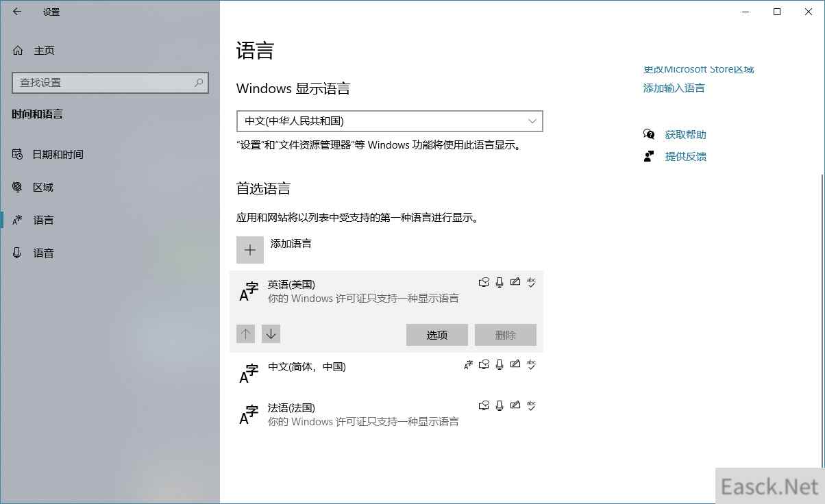The width and height of the screenshot is (825, 504).
Task: Open the Windows 显示语言 dropdown
Action: click(389, 121)
